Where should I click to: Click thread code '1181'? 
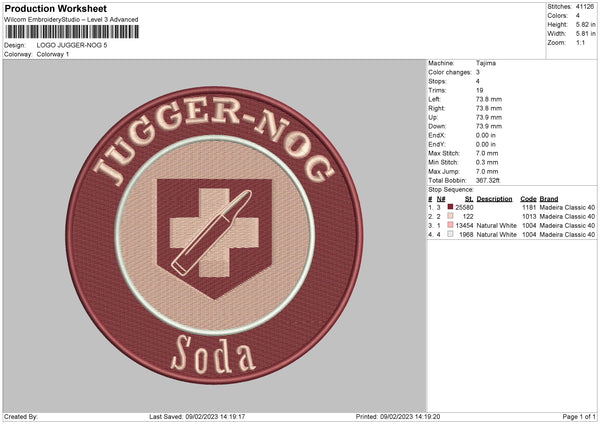point(529,207)
